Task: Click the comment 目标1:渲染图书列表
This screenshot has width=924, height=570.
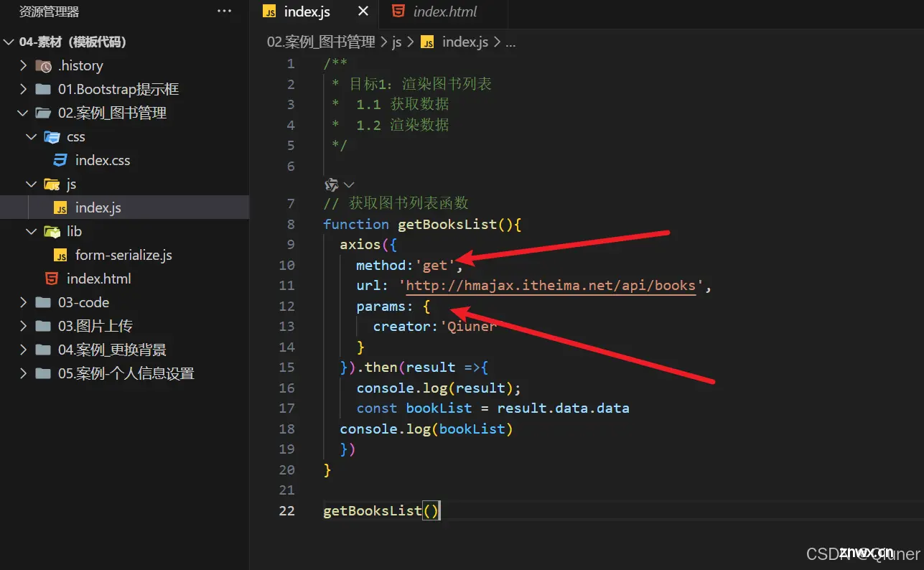Action: [x=420, y=84]
